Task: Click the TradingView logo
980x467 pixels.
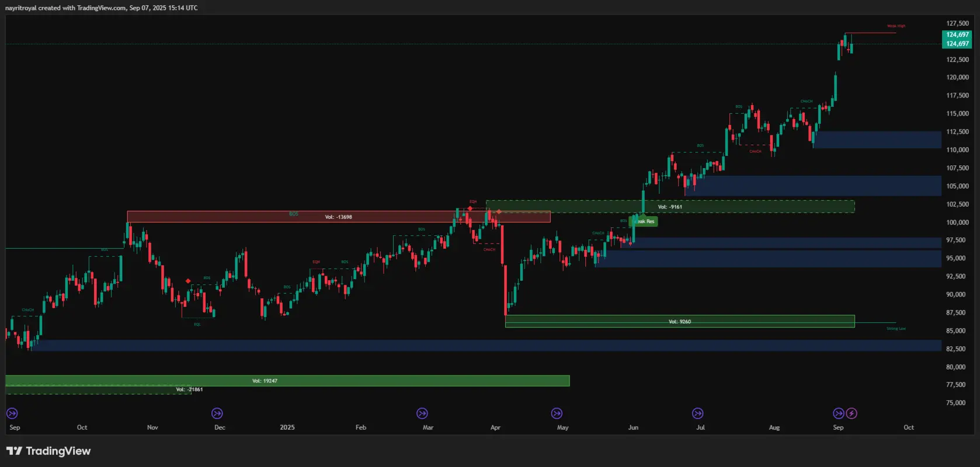Action: coord(48,451)
